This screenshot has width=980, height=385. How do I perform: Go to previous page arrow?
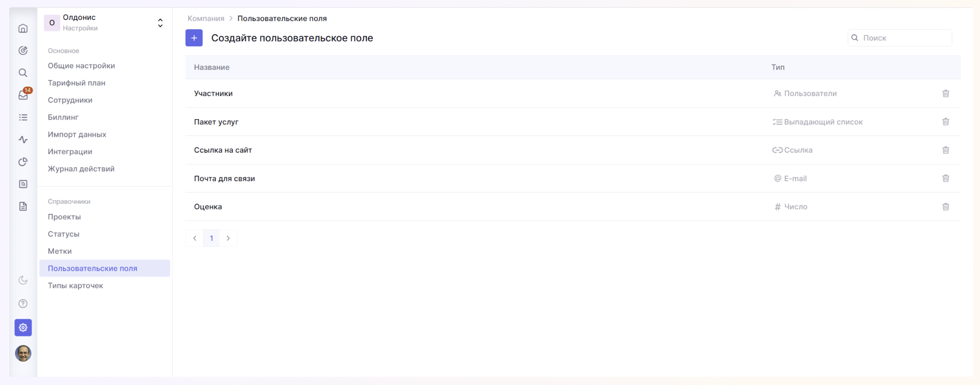(195, 238)
